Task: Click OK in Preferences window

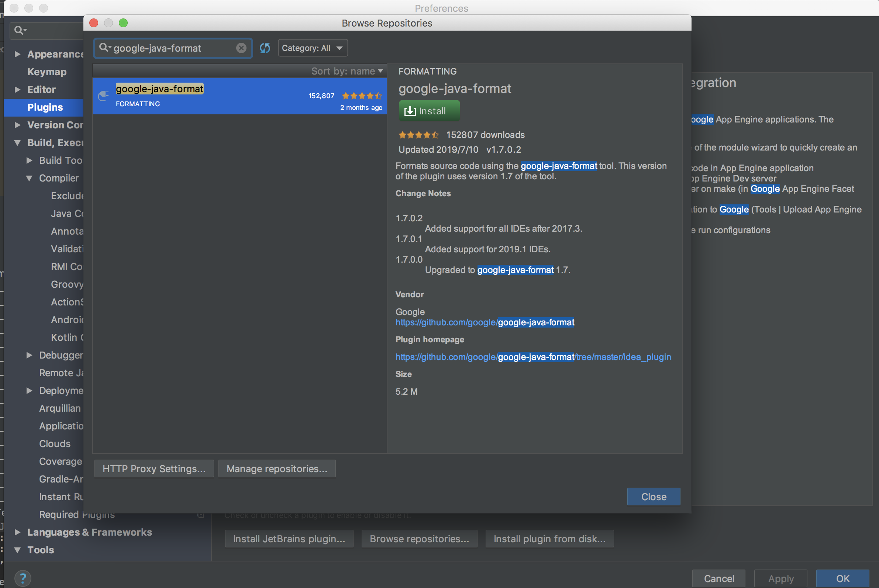Action: pos(842,578)
